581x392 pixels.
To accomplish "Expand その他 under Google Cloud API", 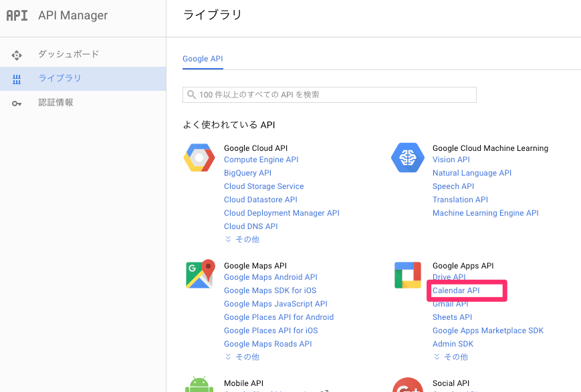I will (x=242, y=240).
